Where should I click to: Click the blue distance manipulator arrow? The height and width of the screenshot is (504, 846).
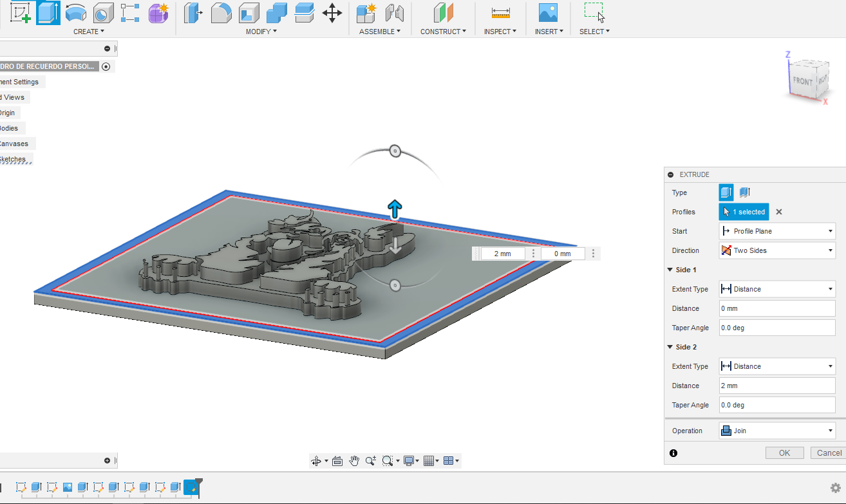(x=395, y=209)
